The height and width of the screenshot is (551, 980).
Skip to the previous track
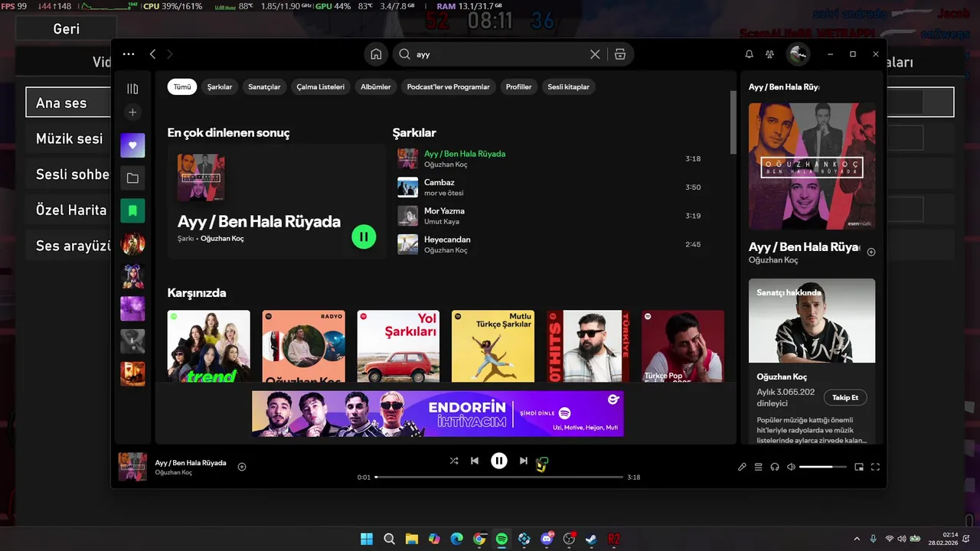coord(475,461)
